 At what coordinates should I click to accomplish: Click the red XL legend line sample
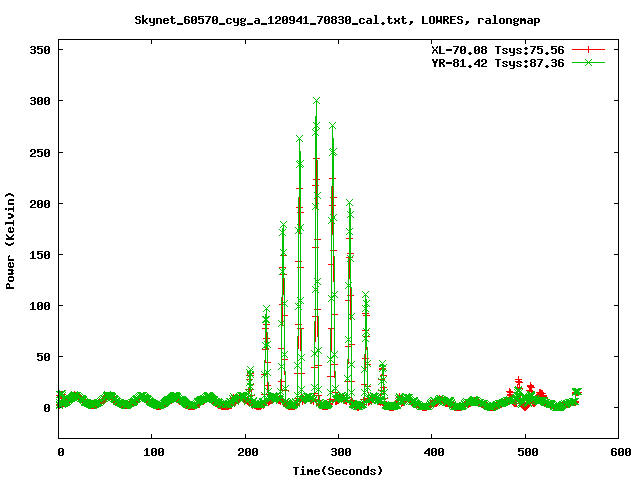pos(588,50)
